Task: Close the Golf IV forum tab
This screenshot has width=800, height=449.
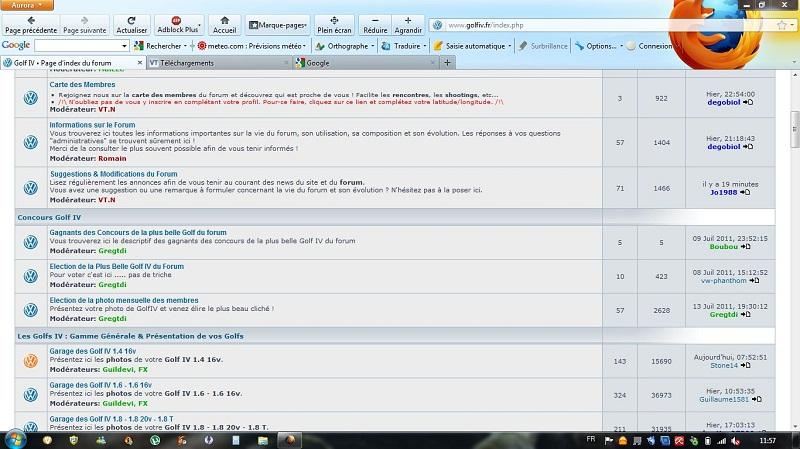Action: pyautogui.click(x=140, y=62)
